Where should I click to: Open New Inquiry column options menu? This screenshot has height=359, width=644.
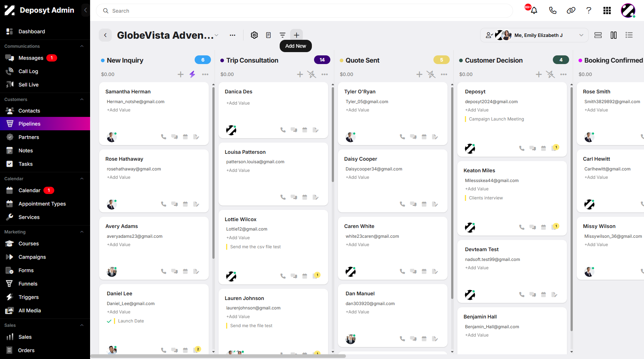click(205, 74)
